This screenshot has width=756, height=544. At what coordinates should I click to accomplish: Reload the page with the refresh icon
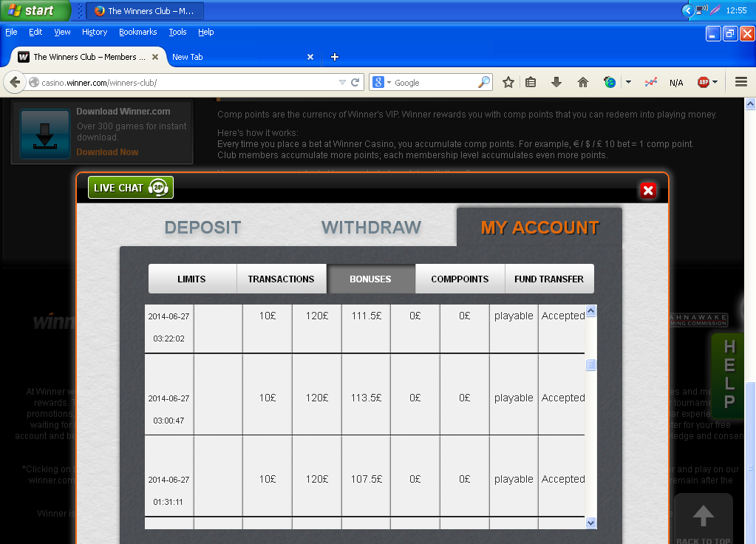tap(355, 83)
